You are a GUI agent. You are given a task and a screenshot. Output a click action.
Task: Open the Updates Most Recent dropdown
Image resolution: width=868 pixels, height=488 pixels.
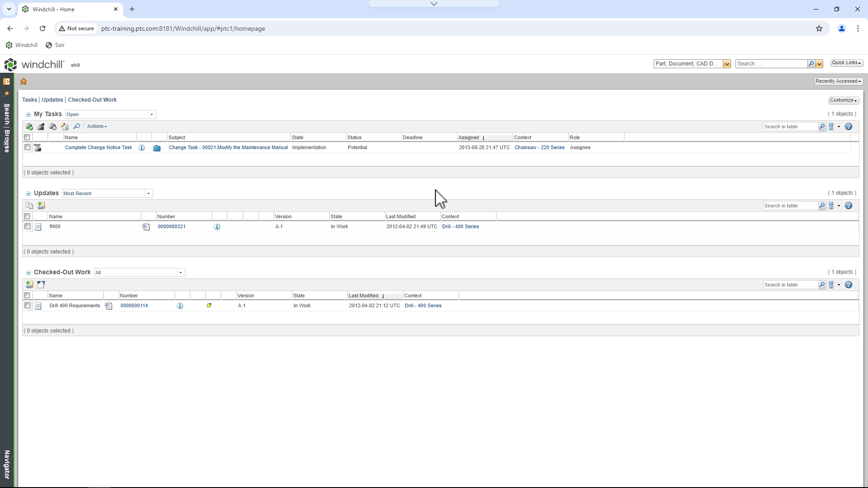(148, 193)
